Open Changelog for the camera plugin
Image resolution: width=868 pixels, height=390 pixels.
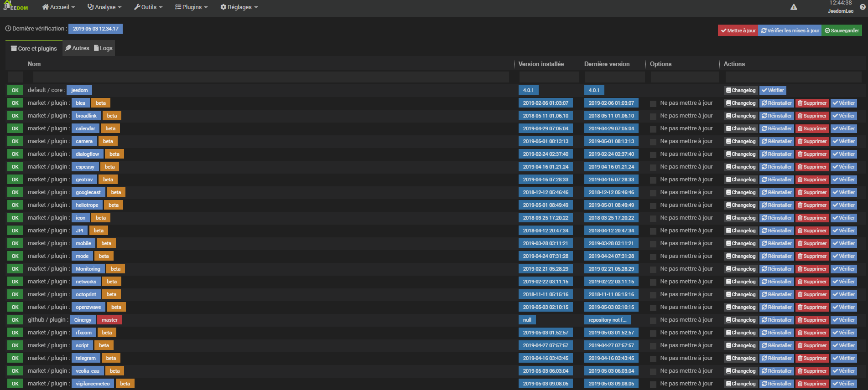pyautogui.click(x=741, y=141)
